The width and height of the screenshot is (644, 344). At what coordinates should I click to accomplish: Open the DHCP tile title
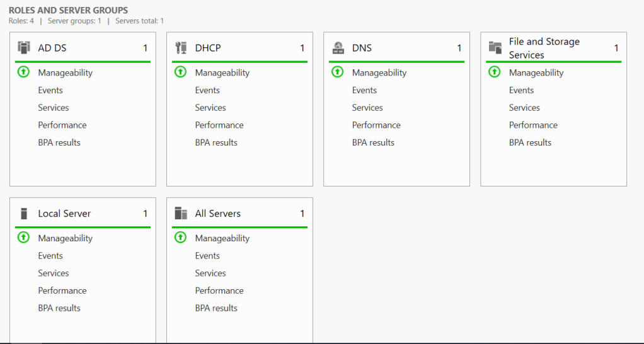[208, 48]
